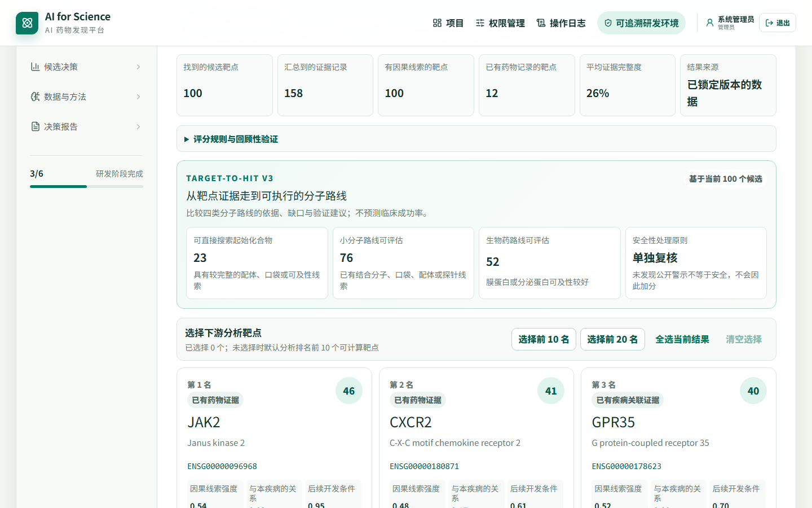The height and width of the screenshot is (508, 812).
Task: Click the 找到的候选靶点 stat card
Action: point(224,85)
